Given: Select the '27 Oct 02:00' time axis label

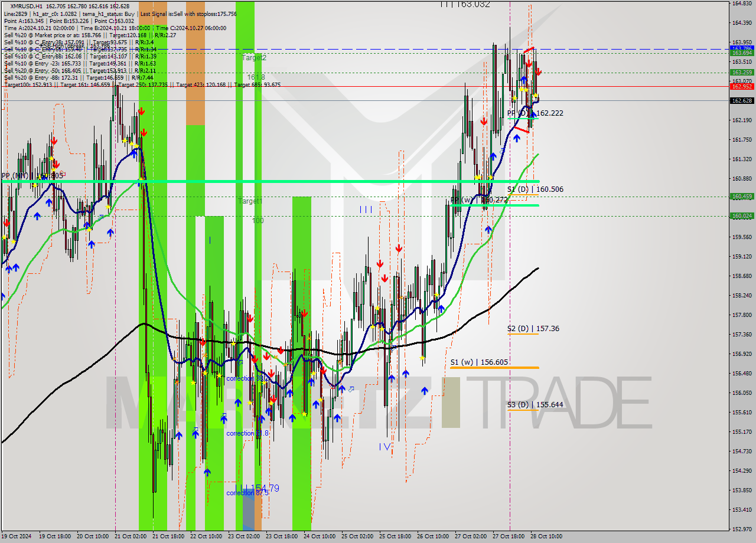Looking at the screenshot, I should [471, 537].
